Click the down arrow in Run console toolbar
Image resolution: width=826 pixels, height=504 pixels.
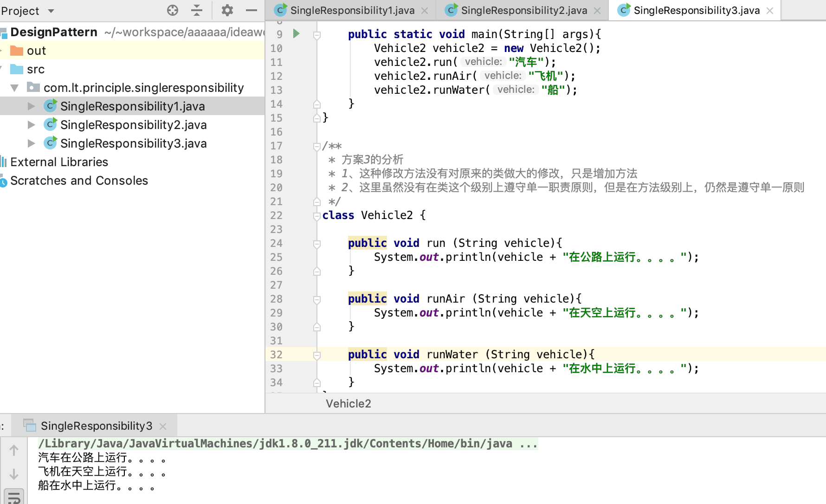[14, 474]
